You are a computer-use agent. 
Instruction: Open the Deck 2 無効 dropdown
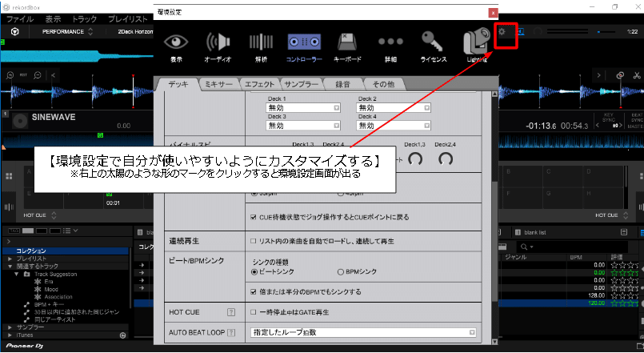394,108
